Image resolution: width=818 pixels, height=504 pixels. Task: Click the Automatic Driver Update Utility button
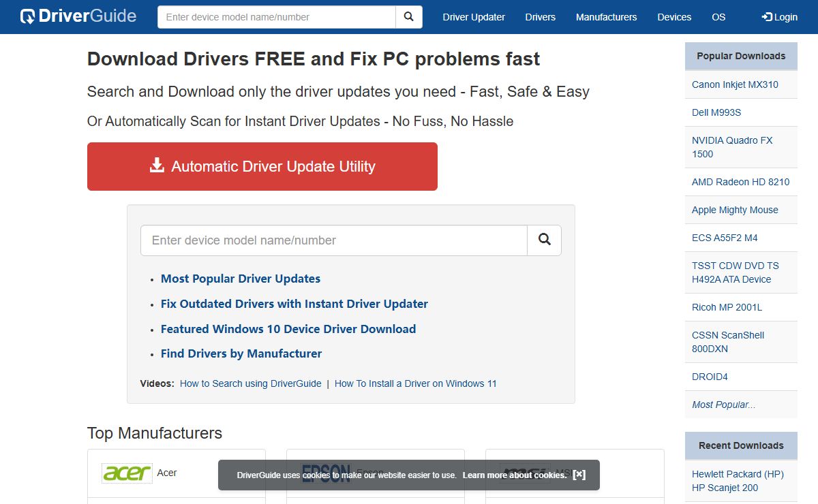(x=262, y=166)
